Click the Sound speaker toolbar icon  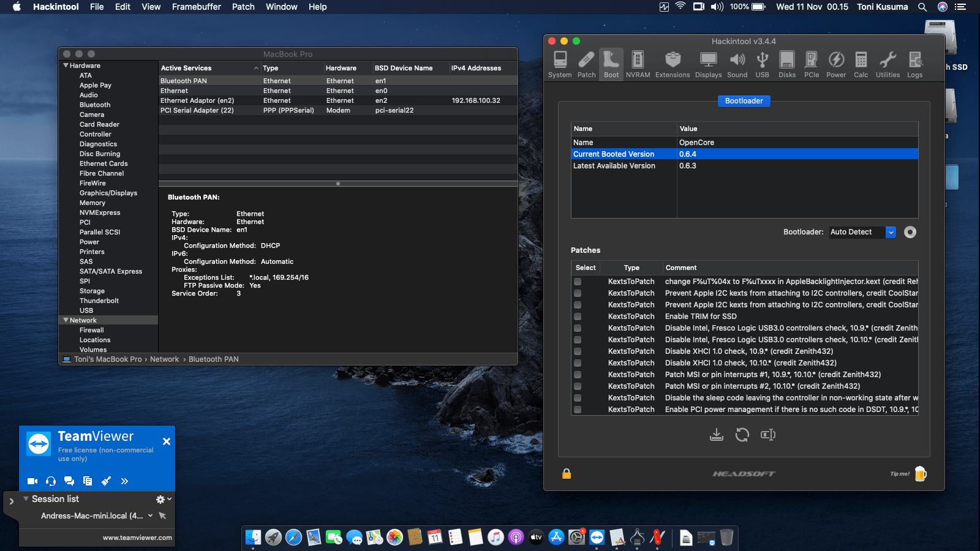(x=737, y=64)
